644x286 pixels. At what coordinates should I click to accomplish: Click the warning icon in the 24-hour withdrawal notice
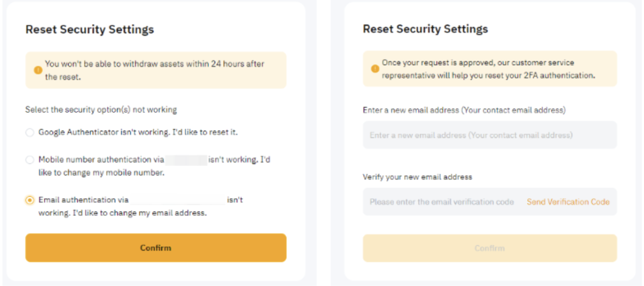38,71
